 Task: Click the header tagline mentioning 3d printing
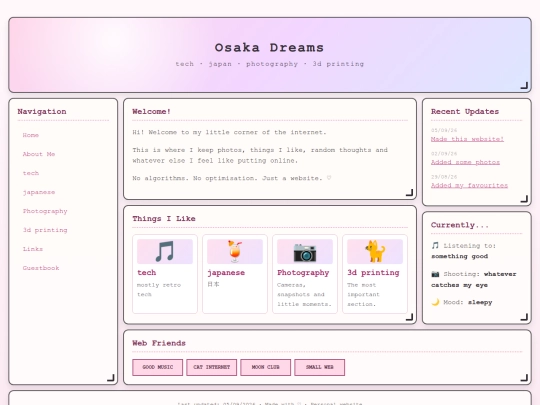(270, 64)
